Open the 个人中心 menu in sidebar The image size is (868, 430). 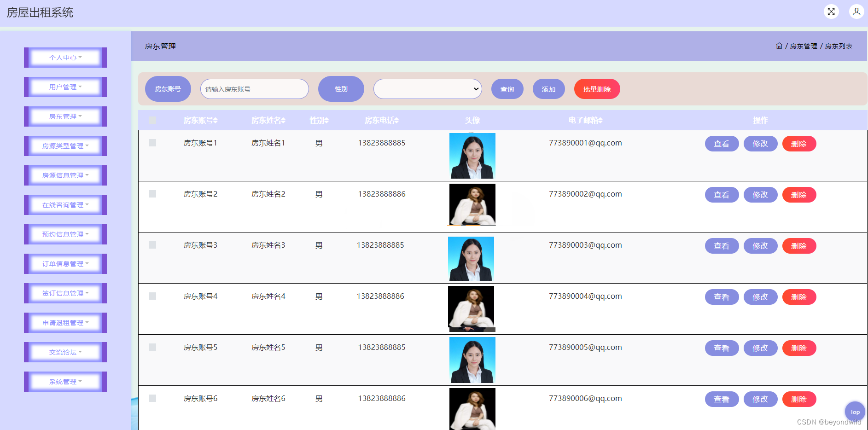(65, 57)
